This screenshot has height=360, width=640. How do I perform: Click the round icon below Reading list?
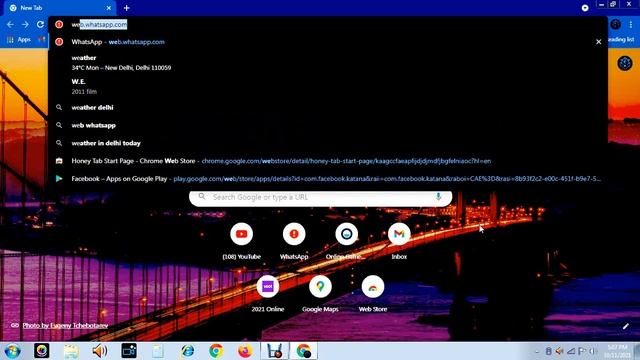624,63
